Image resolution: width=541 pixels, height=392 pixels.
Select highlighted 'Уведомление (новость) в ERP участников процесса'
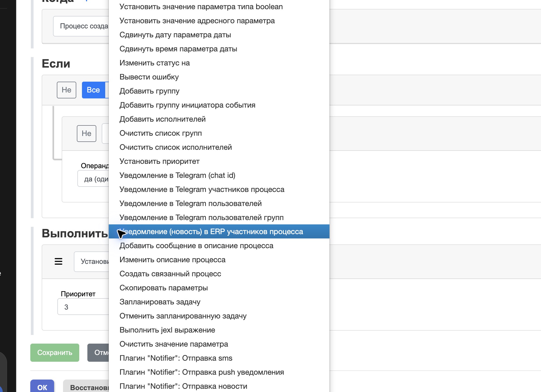point(219,232)
